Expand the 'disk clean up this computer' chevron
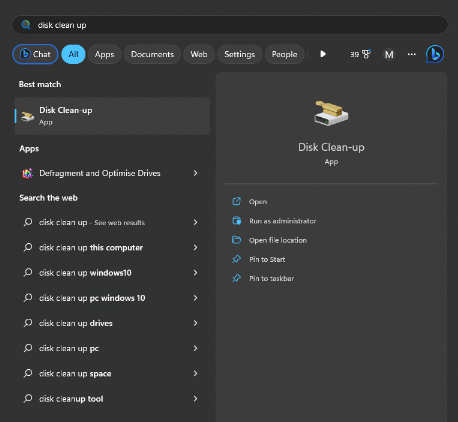Screen dimensions: 458x422 [195, 247]
